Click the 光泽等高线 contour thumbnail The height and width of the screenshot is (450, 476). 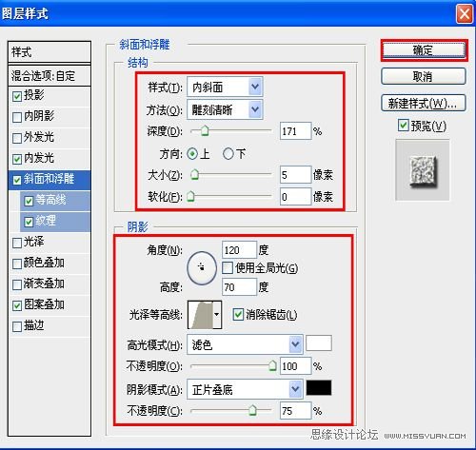(x=200, y=315)
